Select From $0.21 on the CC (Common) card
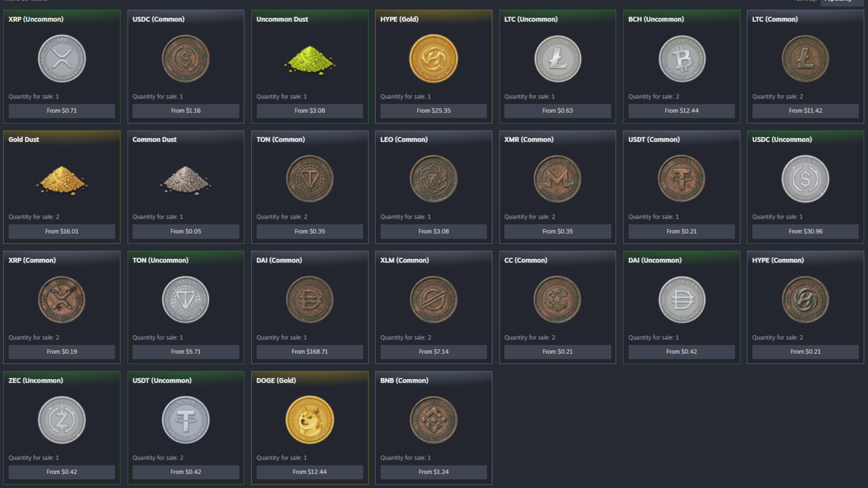Screen dimensions: 868x488 tap(557, 352)
